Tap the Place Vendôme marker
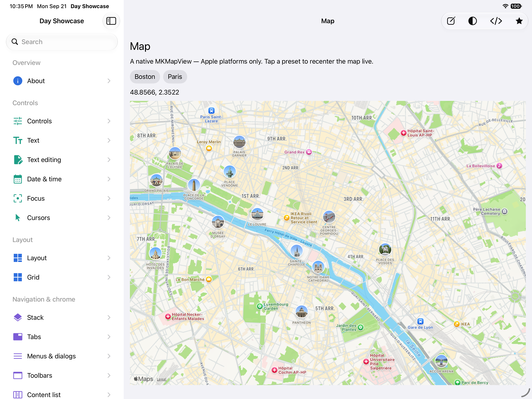Viewport: 532px width, 399px height. 230,172
